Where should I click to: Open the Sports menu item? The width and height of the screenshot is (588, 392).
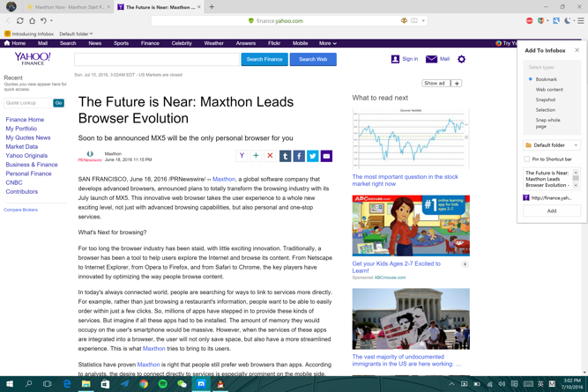pyautogui.click(x=121, y=43)
